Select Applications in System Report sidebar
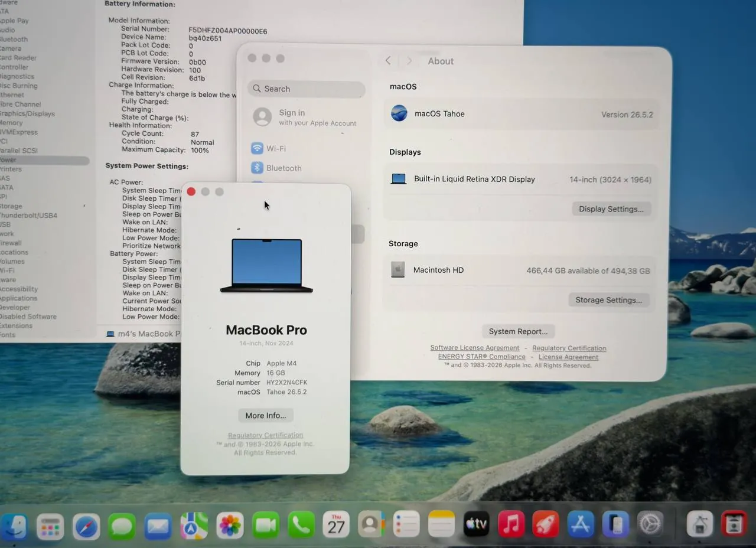The height and width of the screenshot is (548, 756). [x=18, y=298]
